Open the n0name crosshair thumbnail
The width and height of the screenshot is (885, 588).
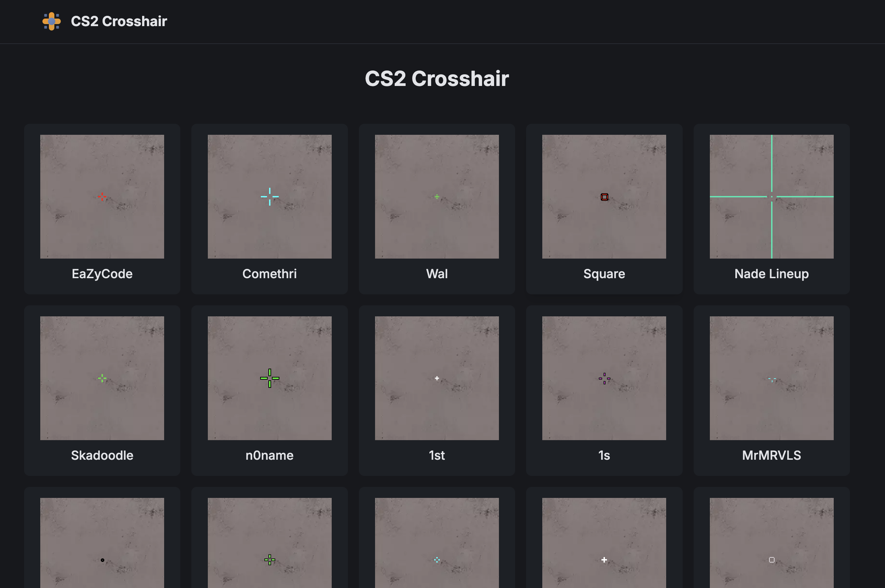(x=269, y=378)
